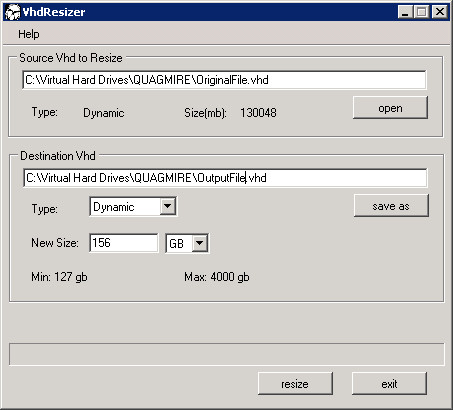Minimize the VhdResizer window
453x410 pixels.
click(406, 12)
